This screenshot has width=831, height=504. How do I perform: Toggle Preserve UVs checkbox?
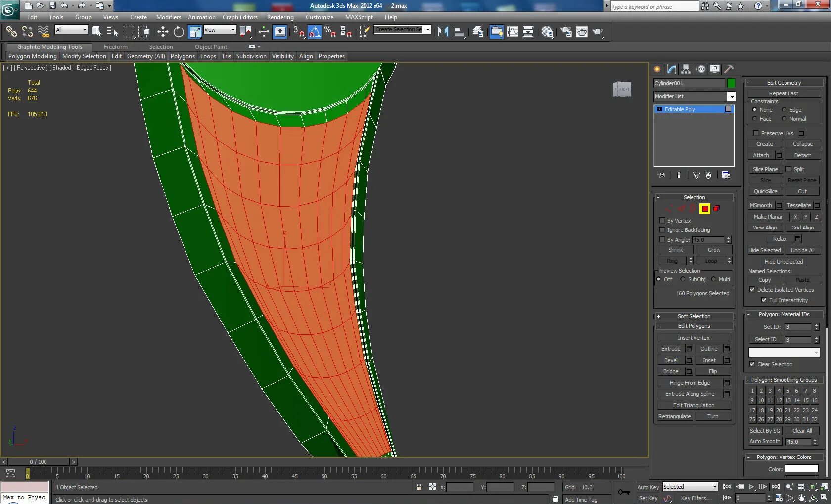755,133
